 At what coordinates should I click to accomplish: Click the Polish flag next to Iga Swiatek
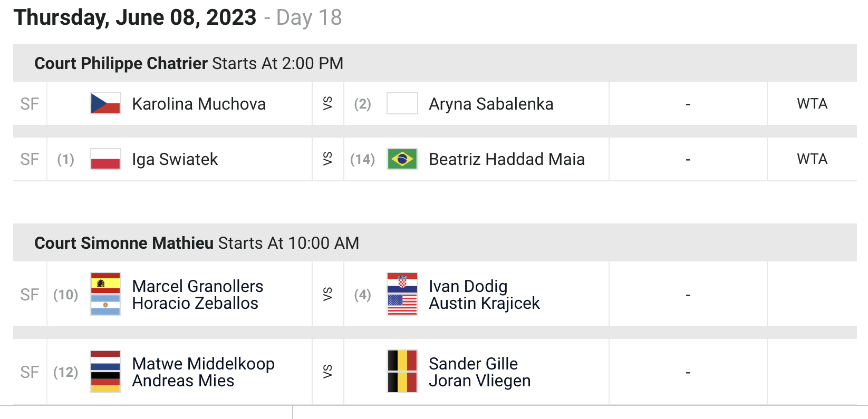click(105, 159)
